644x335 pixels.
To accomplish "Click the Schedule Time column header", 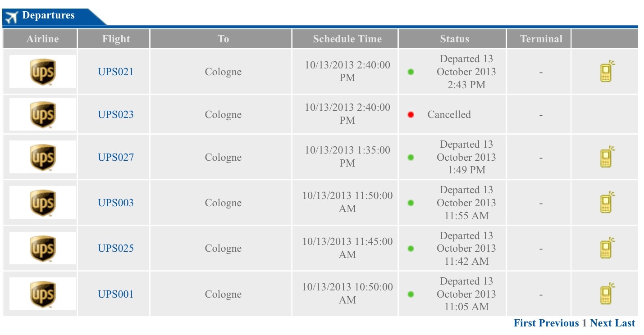I will click(x=347, y=39).
